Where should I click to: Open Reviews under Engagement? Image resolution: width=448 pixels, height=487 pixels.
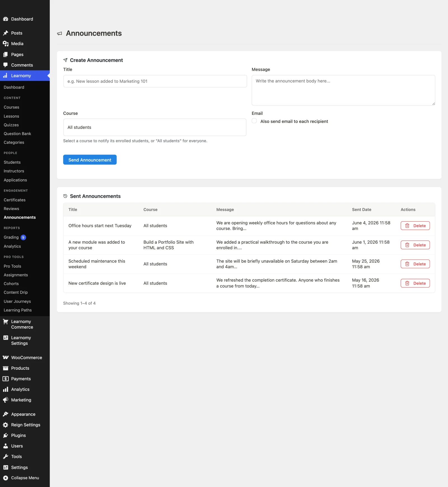point(11,209)
